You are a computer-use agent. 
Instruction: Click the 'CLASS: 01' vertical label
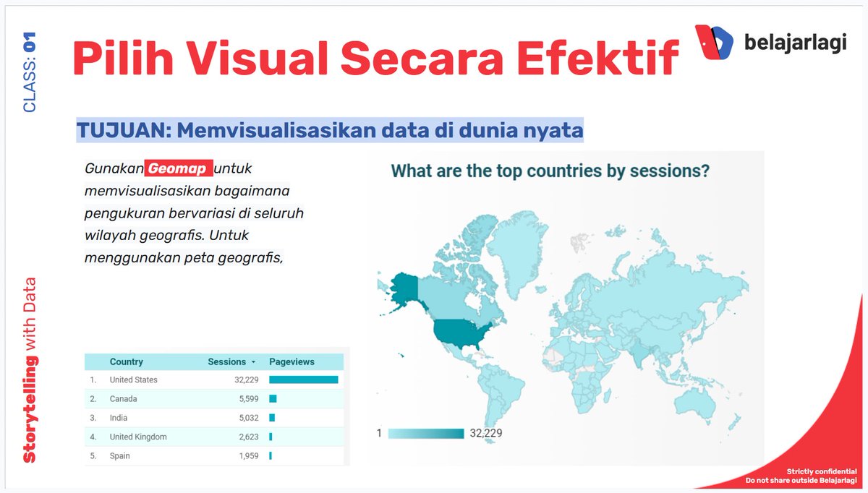coord(30,74)
